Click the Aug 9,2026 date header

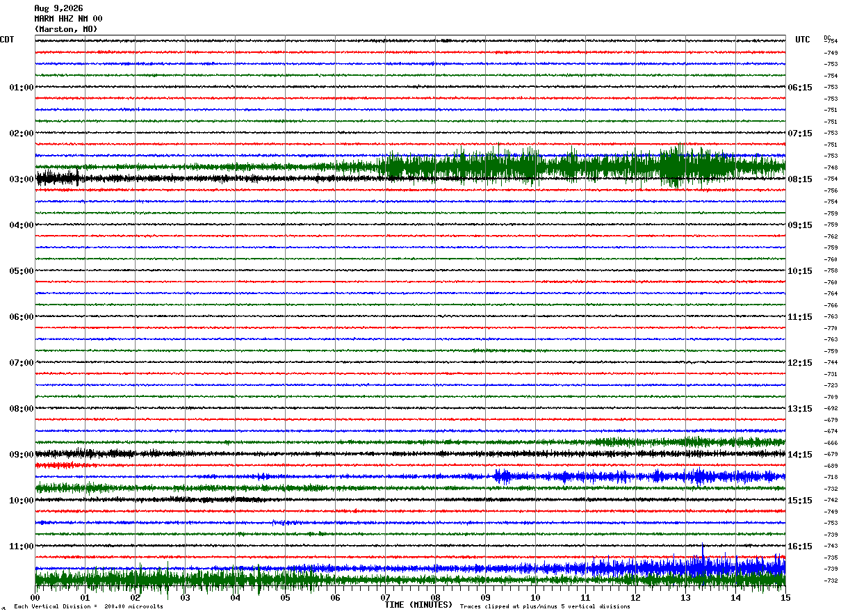(58, 8)
